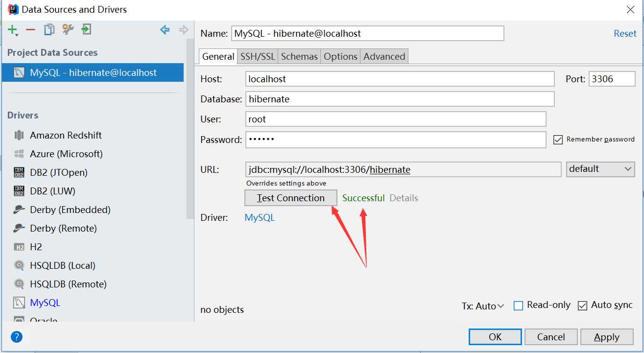The image size is (644, 353).
Task: Click the MySQL dolphin icon in Drivers list
Action: pos(19,303)
